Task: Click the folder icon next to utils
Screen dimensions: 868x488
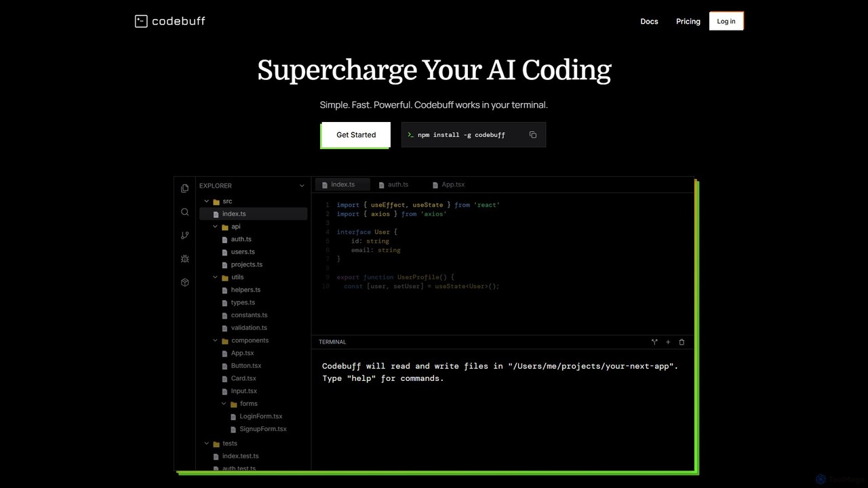Action: [x=225, y=277]
